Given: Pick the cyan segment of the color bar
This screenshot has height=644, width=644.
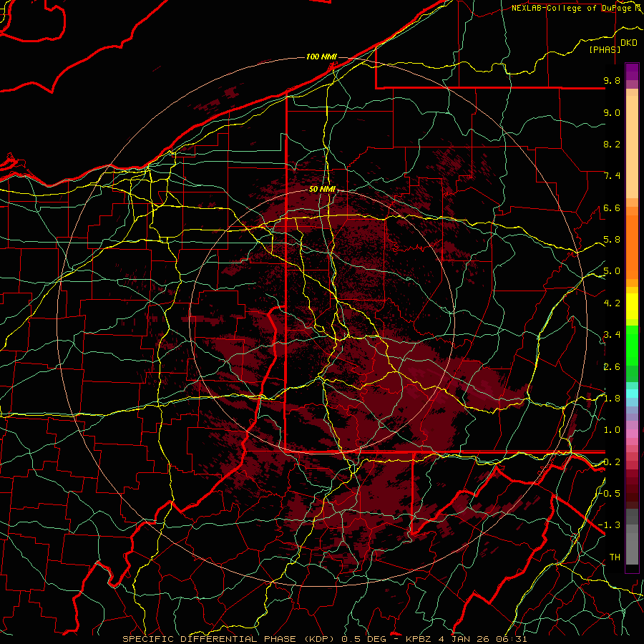Looking at the screenshot, I should coord(632,394).
